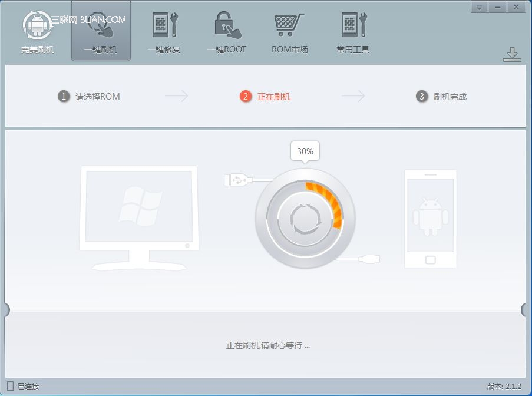Click the micro-USB connector icon
532x396 pixels.
click(x=369, y=259)
